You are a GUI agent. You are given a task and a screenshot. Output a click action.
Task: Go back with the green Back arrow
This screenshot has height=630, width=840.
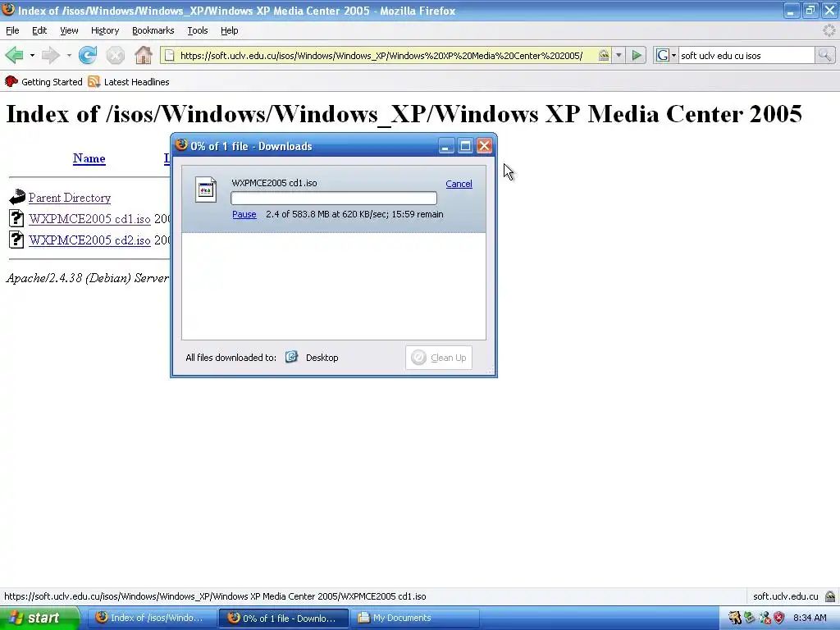click(x=15, y=55)
